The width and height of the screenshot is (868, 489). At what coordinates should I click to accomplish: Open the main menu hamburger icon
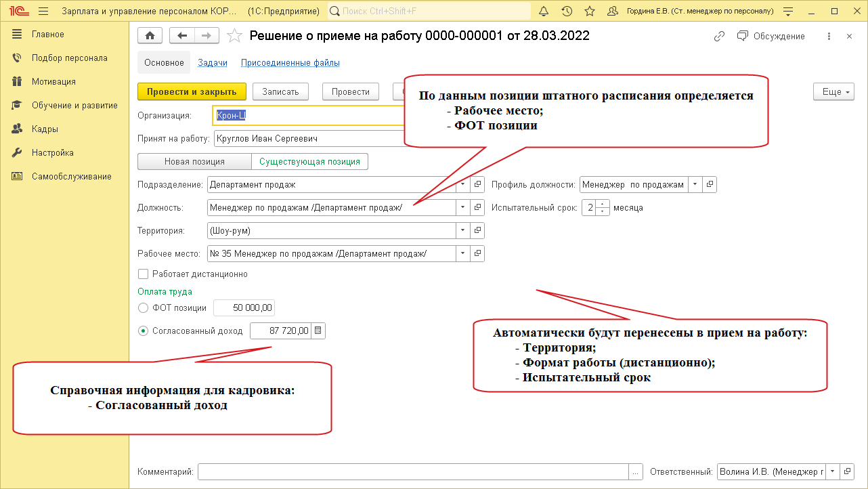[x=43, y=12]
